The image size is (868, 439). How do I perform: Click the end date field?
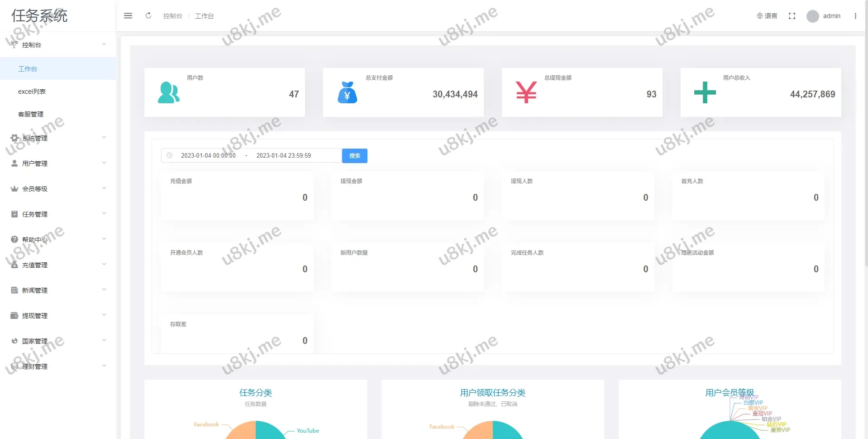[x=284, y=155]
